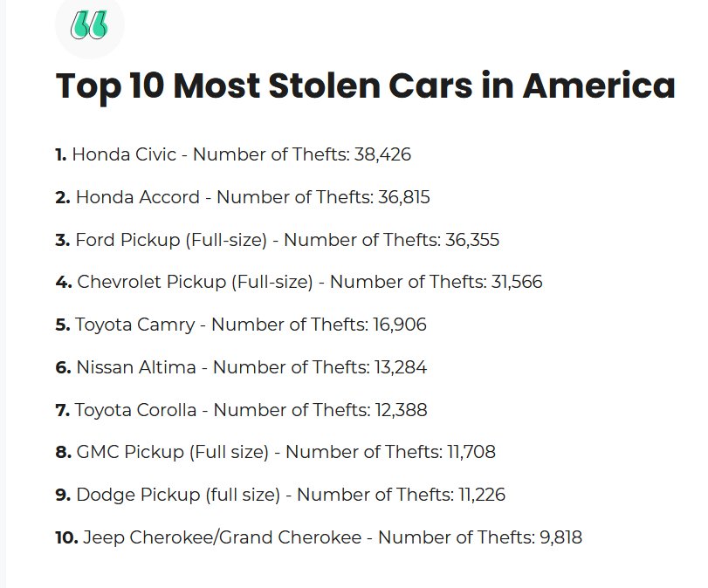Screen dimensions: 708x588
Task: Select the Nissan Altima list entry
Action: click(241, 367)
